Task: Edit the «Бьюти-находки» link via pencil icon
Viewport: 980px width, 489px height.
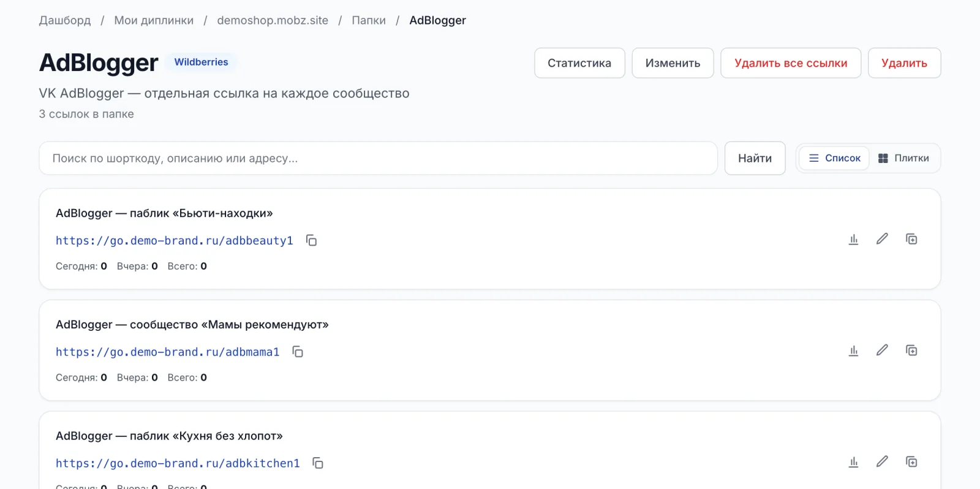Action: click(882, 239)
